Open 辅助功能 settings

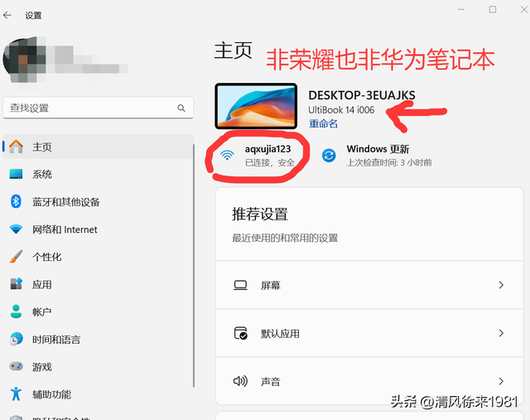point(98,394)
